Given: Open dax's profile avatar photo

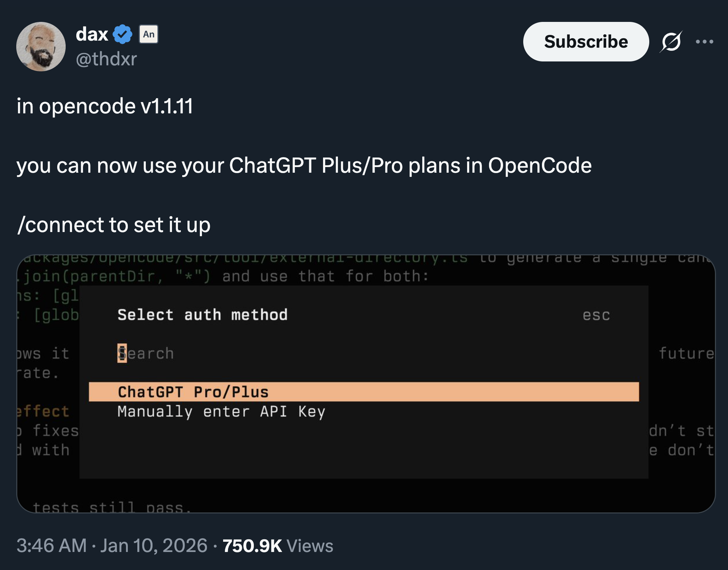Looking at the screenshot, I should (41, 47).
